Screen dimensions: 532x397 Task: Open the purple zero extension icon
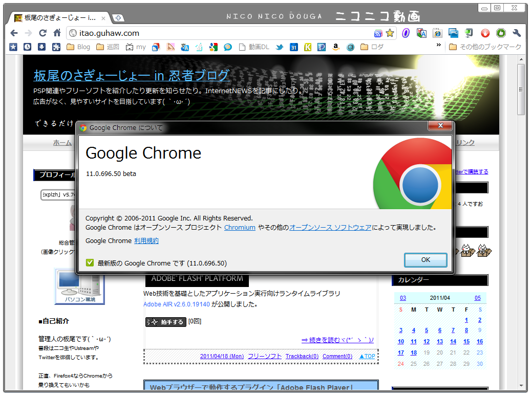[406, 33]
